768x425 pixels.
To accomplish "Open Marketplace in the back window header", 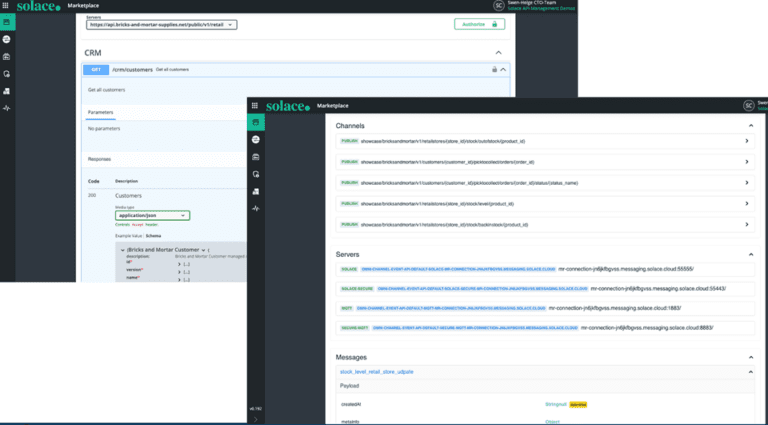I will point(83,6).
